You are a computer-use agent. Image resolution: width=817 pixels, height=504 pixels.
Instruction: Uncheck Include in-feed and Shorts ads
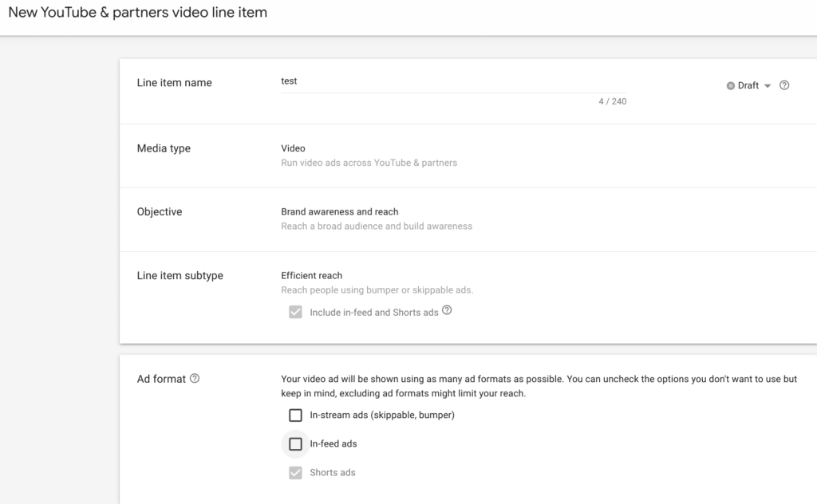(x=295, y=313)
